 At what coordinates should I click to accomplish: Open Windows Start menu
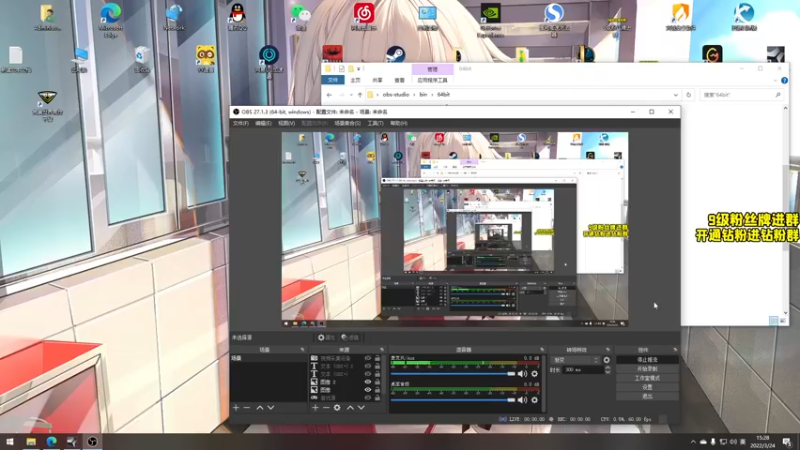coord(10,441)
